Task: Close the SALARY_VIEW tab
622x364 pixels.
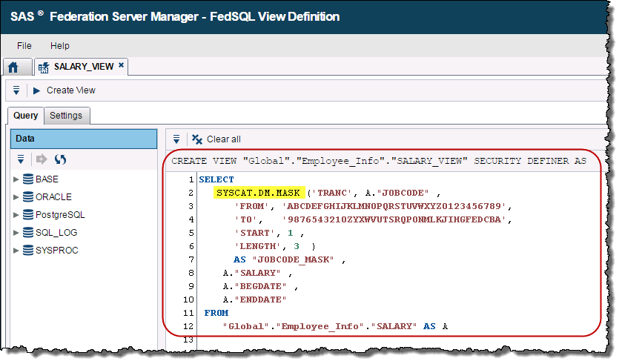Action: (121, 66)
